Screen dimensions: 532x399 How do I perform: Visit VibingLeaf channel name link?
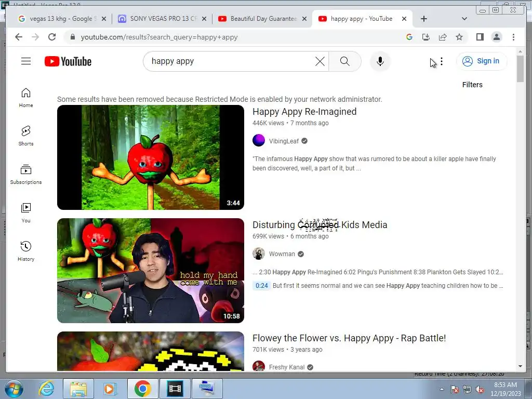pyautogui.click(x=284, y=141)
